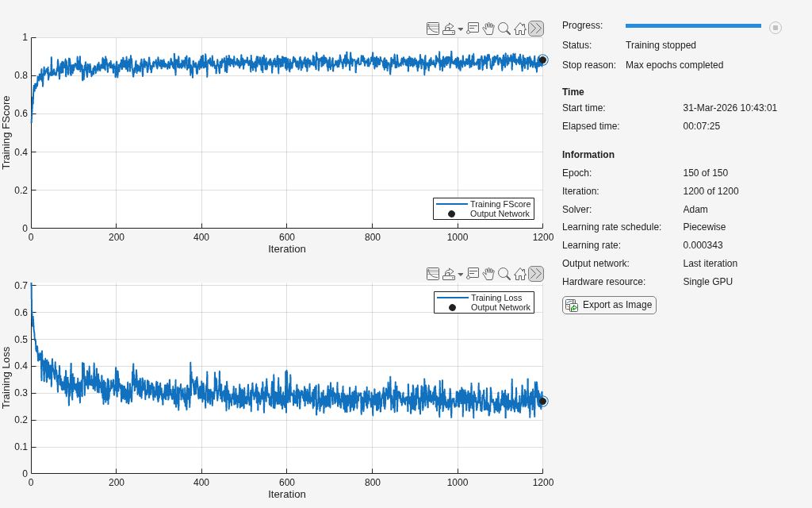Viewport: 812px width, 508px height.
Task: Toggle log scale icon above Loss plot
Action: [x=433, y=274]
